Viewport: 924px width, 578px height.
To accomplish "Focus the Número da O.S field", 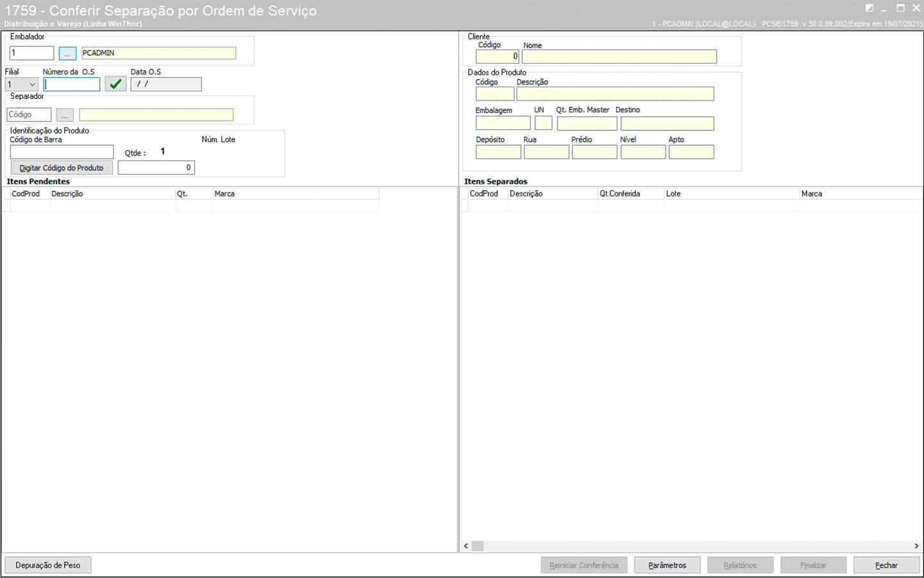I will 72,84.
